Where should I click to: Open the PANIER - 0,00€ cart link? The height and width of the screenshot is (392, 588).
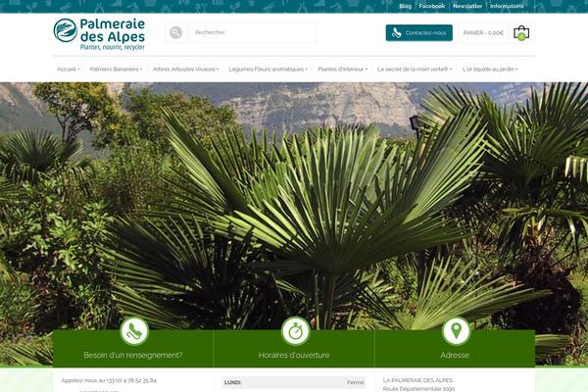(483, 33)
